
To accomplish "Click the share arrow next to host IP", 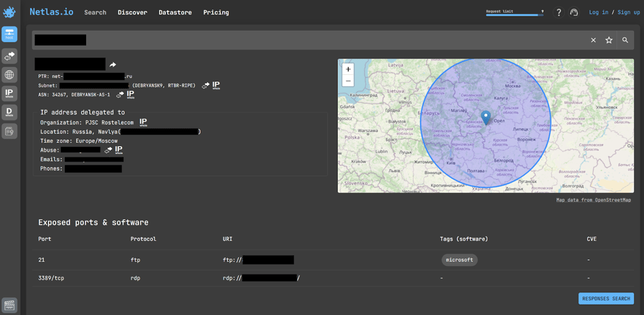I will 113,65.
